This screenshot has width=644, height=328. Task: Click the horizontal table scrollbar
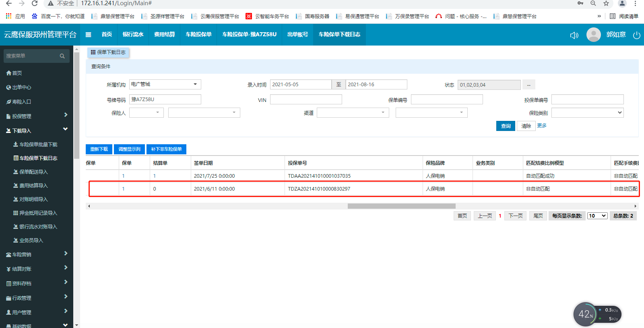coord(401,206)
